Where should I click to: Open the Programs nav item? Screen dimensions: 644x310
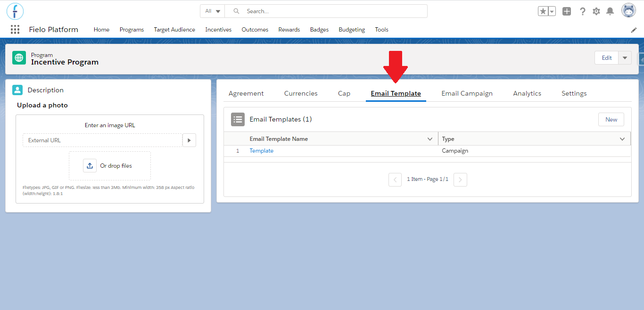click(132, 30)
